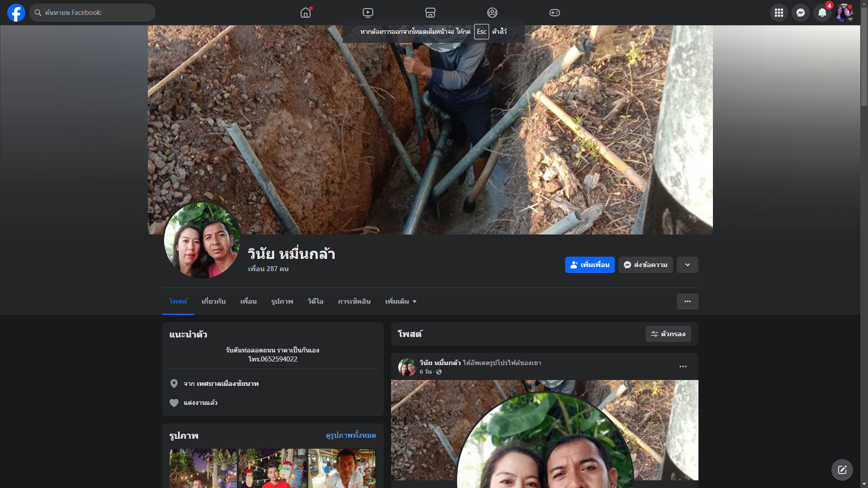Expand the เพิ่มเติม tab dropdown

[401, 301]
